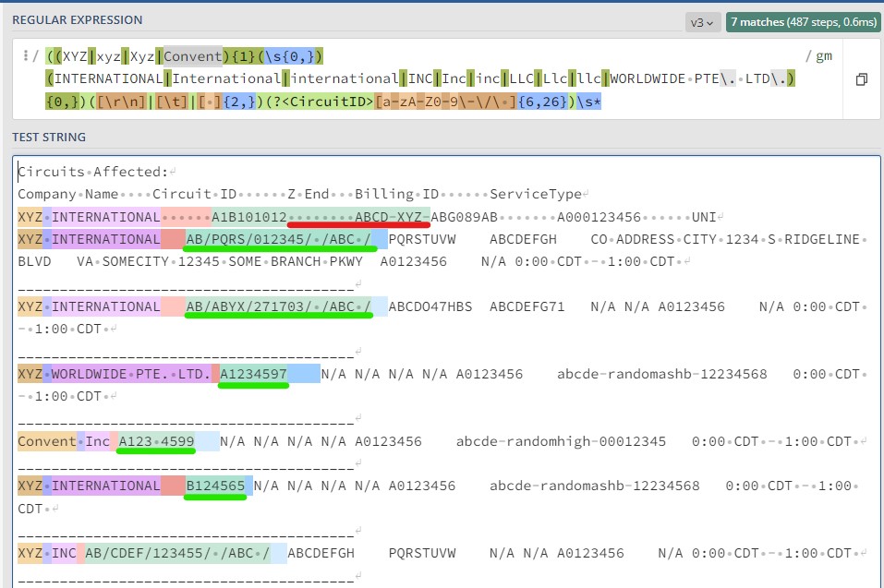
Task: Click the AB/ABYX/271703/ /ABC / match
Action: [x=279, y=306]
